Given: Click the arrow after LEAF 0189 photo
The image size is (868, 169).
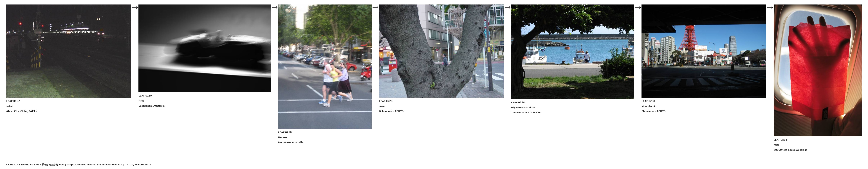Looking at the screenshot, I should point(275,7).
